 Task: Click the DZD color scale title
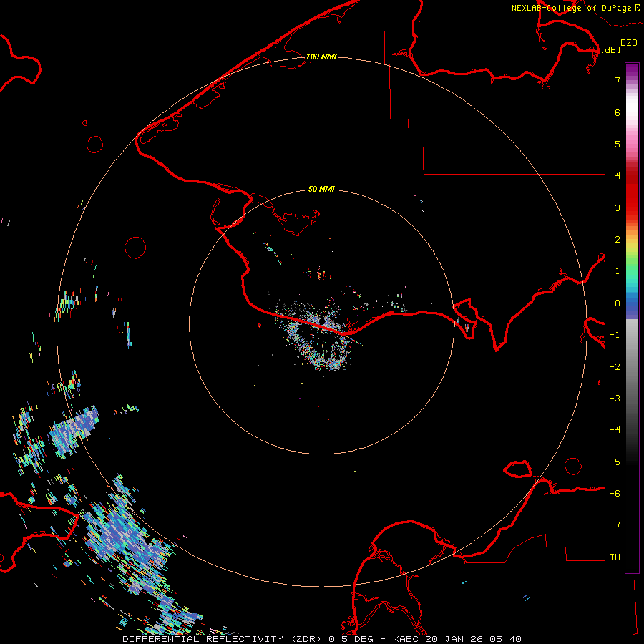click(629, 43)
